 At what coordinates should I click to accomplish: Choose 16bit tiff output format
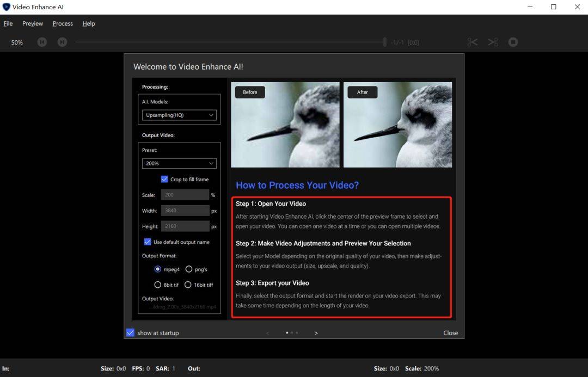coord(188,285)
